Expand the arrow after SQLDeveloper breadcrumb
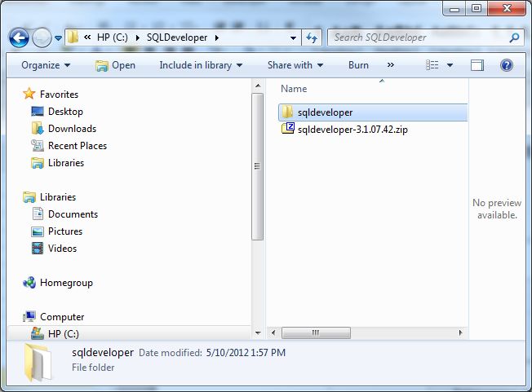Viewport: 532px width, 392px height. [x=217, y=37]
